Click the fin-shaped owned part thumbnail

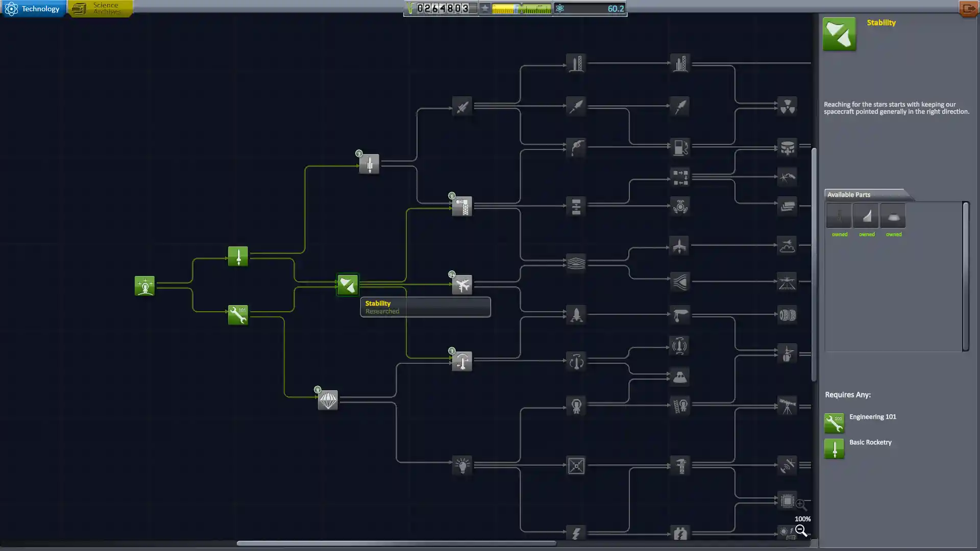866,216
